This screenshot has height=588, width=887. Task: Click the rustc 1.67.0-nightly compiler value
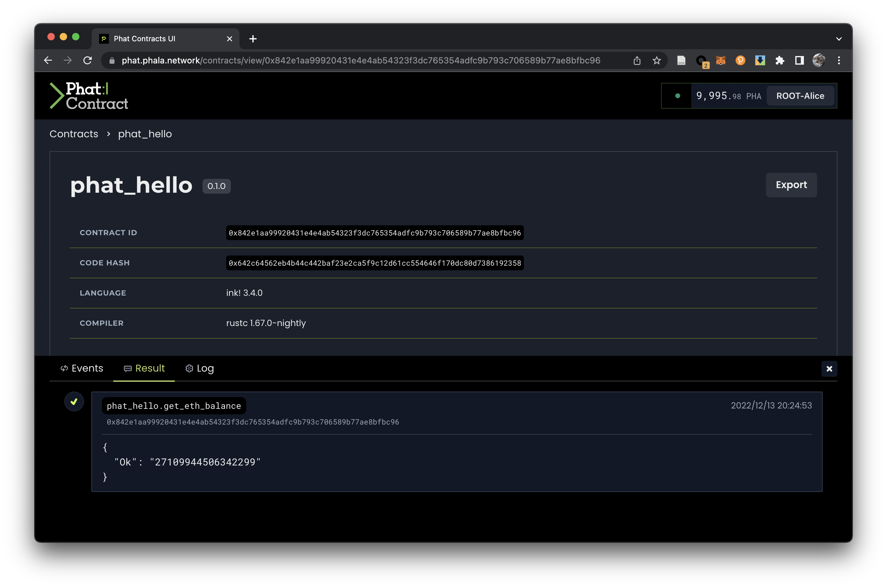[266, 323]
